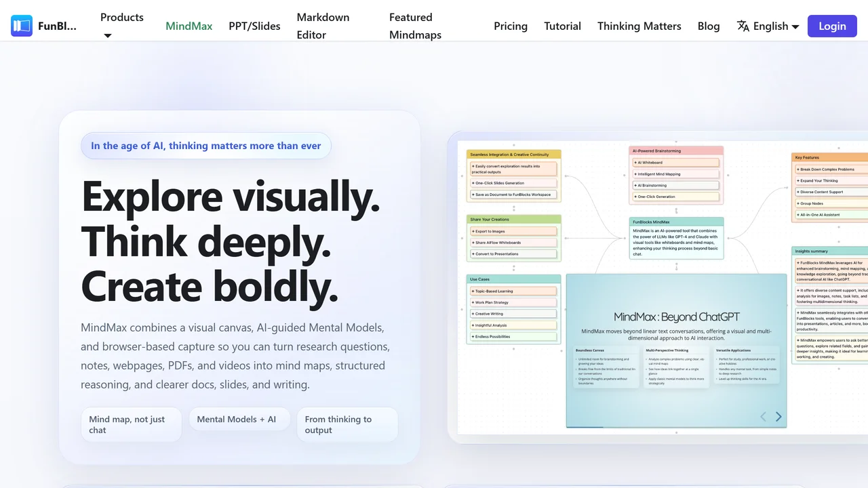Open the MindMax nav item
This screenshot has width=868, height=488.
(x=189, y=26)
